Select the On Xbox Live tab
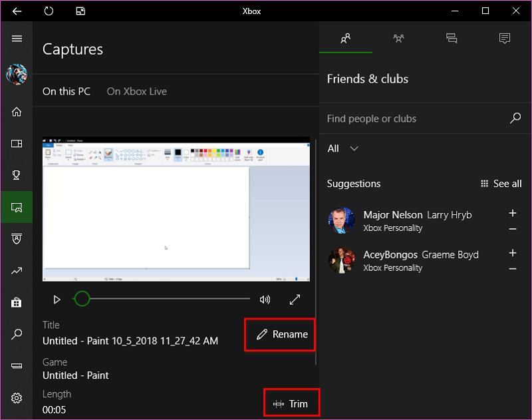 click(137, 91)
